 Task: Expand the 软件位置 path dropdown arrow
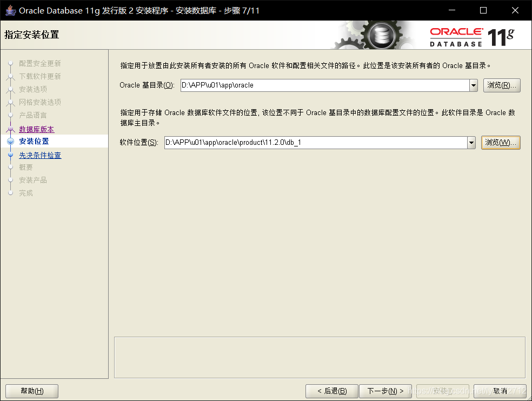(x=471, y=143)
